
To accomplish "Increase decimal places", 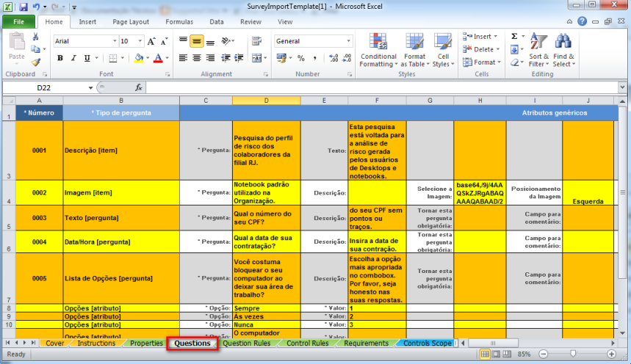I will coord(333,58).
